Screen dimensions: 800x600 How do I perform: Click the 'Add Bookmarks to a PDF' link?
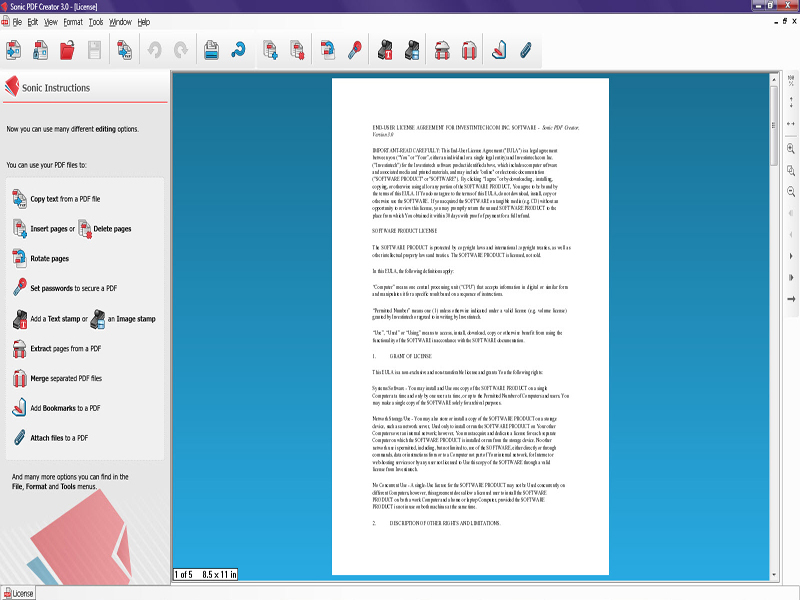(65, 408)
